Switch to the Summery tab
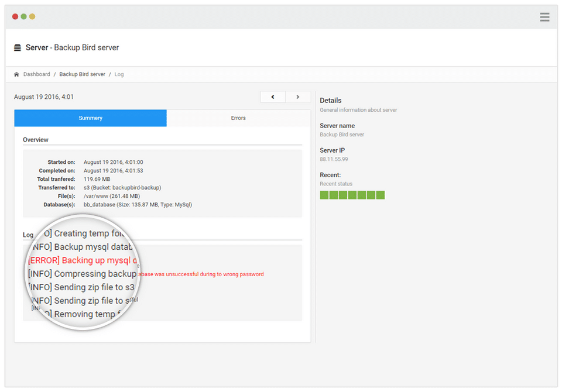 tap(90, 118)
